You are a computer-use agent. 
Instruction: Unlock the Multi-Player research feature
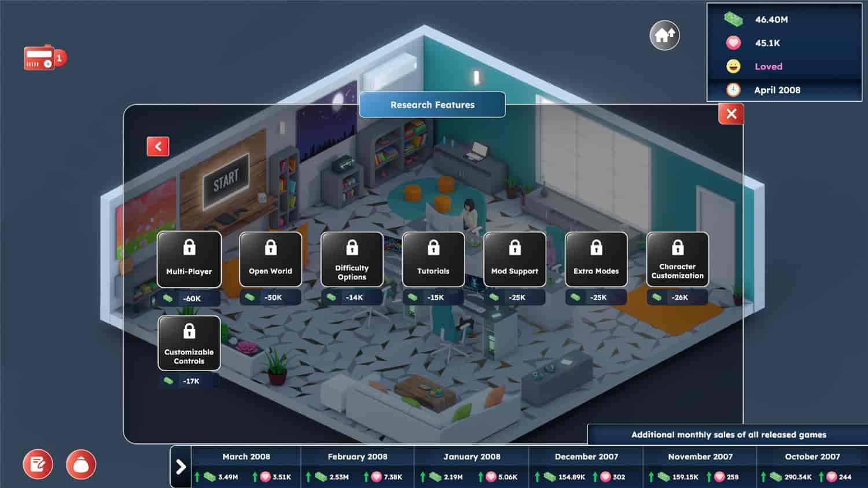pos(189,259)
